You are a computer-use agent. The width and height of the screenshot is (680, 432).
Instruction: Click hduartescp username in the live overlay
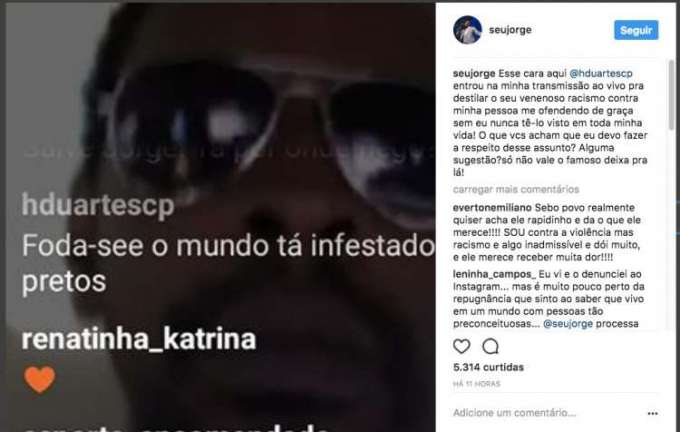click(98, 206)
